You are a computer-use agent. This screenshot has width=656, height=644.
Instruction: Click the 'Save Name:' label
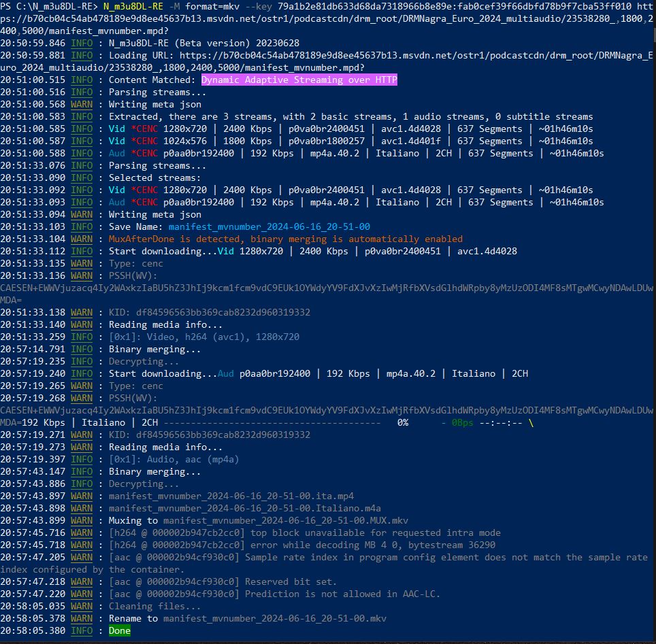(x=136, y=226)
